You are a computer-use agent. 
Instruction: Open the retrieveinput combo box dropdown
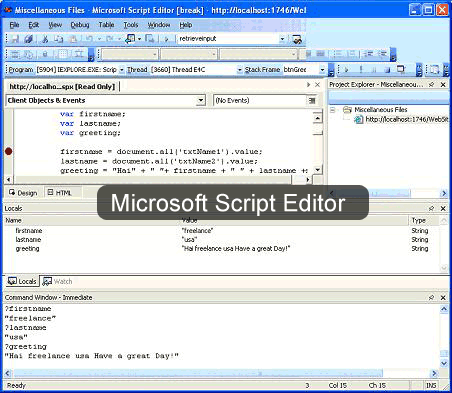pyautogui.click(x=282, y=39)
